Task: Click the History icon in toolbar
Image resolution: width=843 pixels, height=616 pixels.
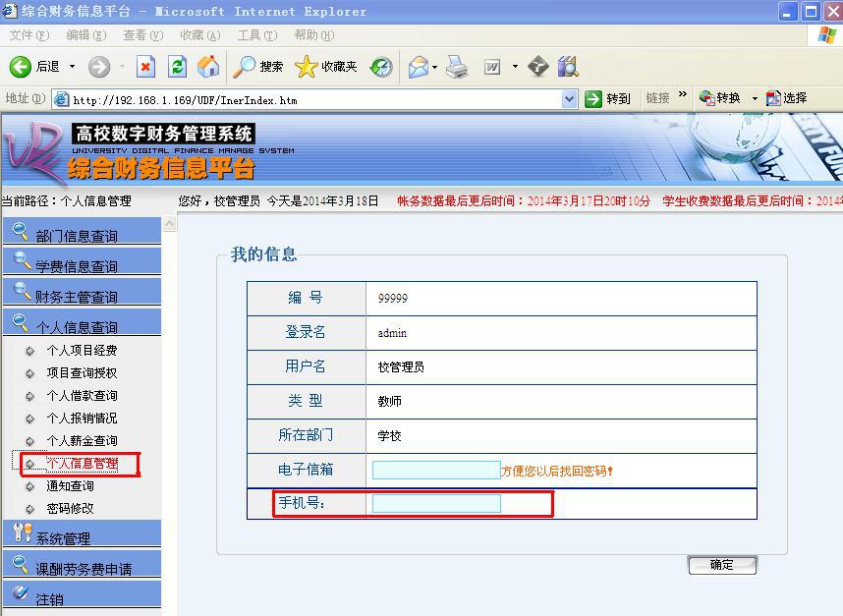Action: [381, 67]
